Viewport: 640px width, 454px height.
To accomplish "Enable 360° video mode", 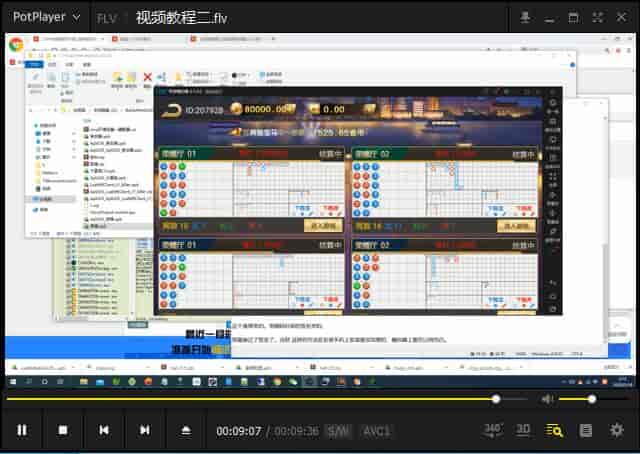I will tap(493, 429).
